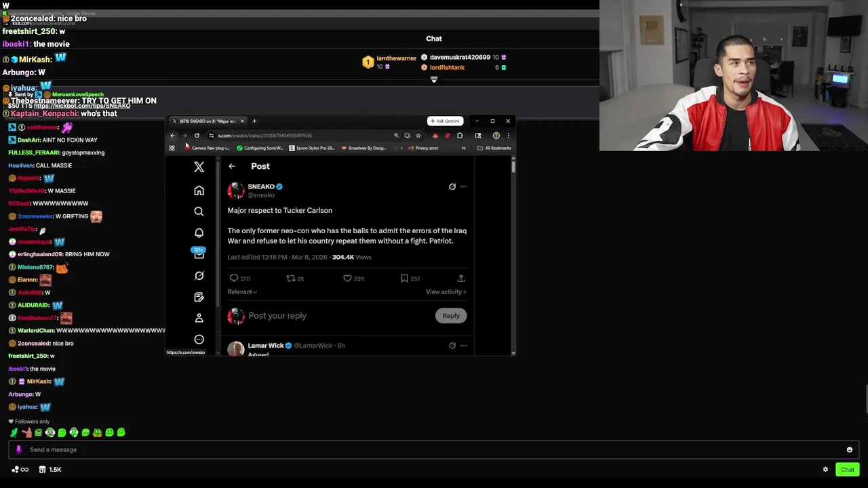This screenshot has height=488, width=868.
Task: Repost the Tucker Carlson tweet
Action: tap(290, 278)
